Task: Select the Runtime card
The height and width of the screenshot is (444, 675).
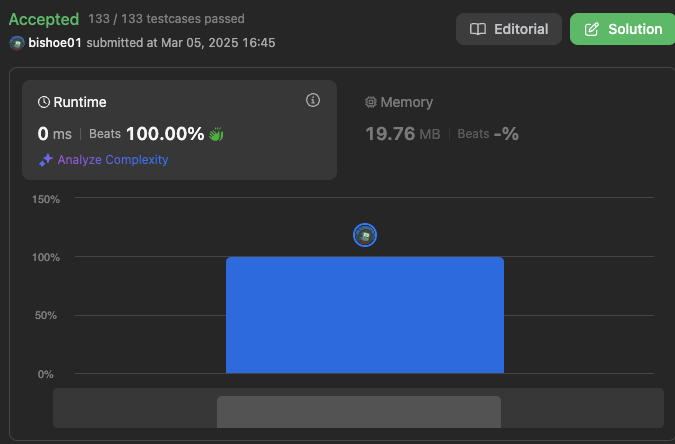Action: click(x=179, y=130)
